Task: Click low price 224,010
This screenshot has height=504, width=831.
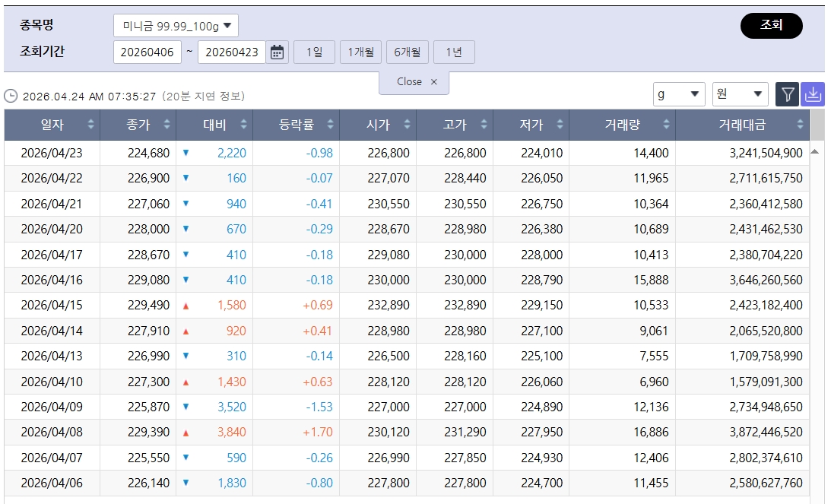Action: (541, 153)
